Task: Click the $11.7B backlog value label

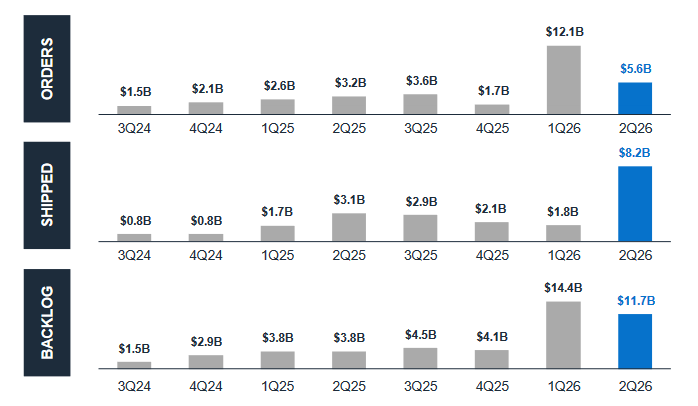Action: [x=636, y=301]
